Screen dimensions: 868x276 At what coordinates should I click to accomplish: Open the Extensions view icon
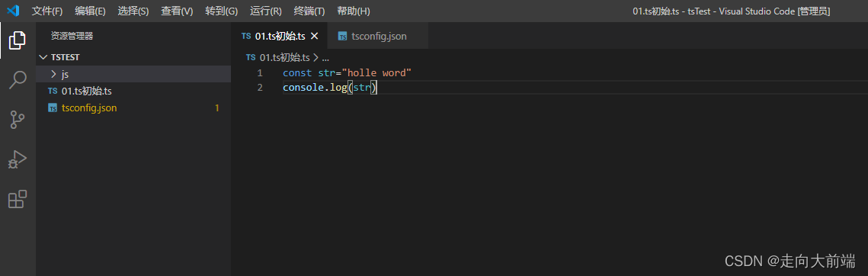[x=18, y=200]
